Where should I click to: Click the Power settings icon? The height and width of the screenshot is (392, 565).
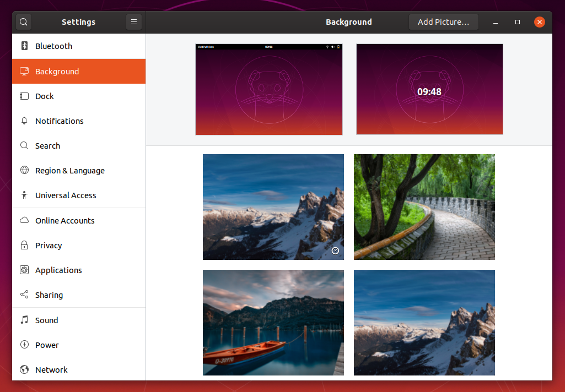point(24,345)
